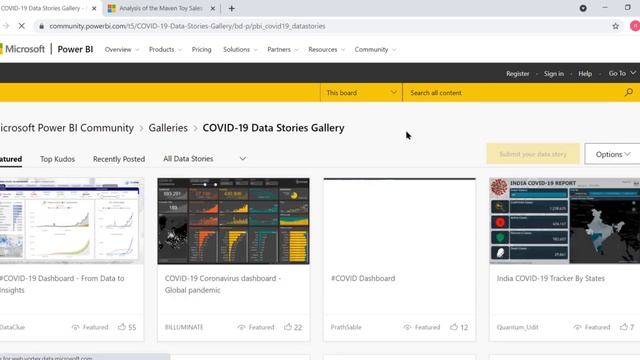640x360 pixels.
Task: Open the blank #COVID Dashboard thumbnail
Action: tap(400, 221)
